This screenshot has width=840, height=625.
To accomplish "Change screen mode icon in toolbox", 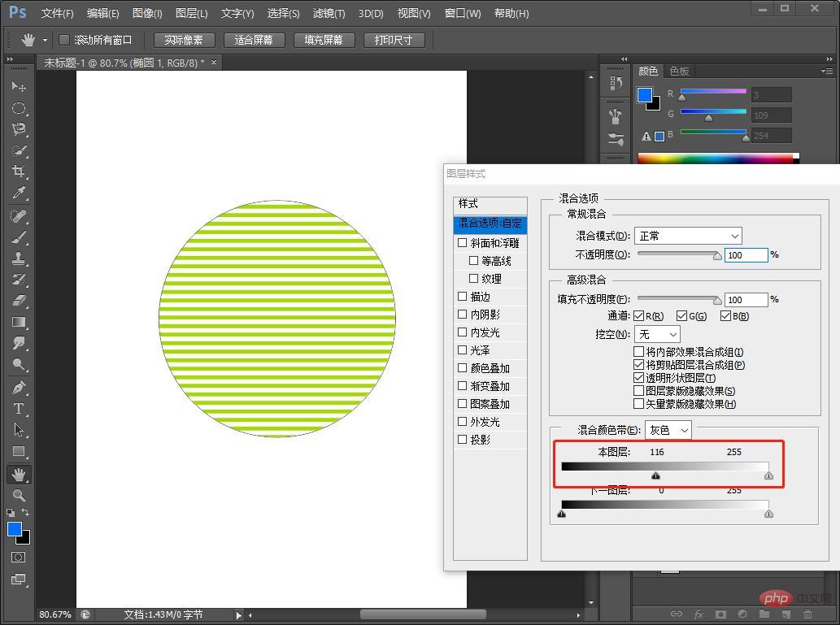I will point(18,579).
